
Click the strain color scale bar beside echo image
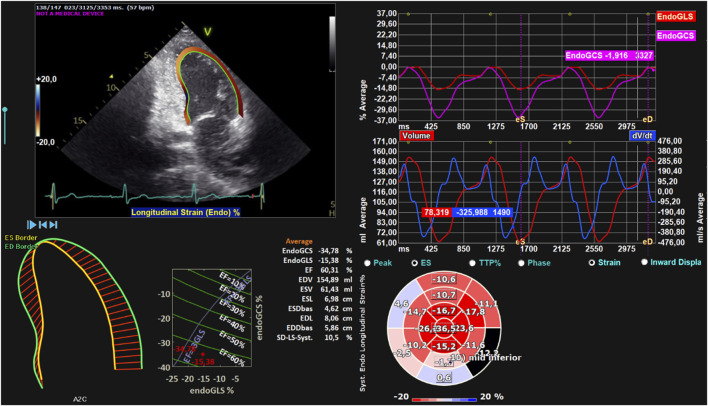38,110
